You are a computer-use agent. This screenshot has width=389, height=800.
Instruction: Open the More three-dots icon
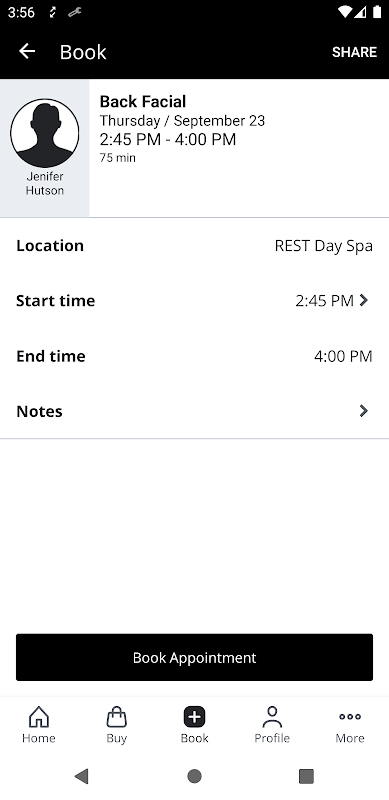[x=350, y=716]
